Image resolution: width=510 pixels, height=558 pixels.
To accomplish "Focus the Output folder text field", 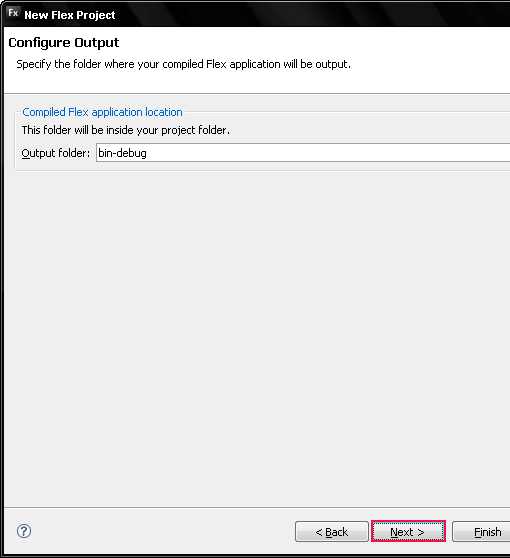I will (x=303, y=153).
